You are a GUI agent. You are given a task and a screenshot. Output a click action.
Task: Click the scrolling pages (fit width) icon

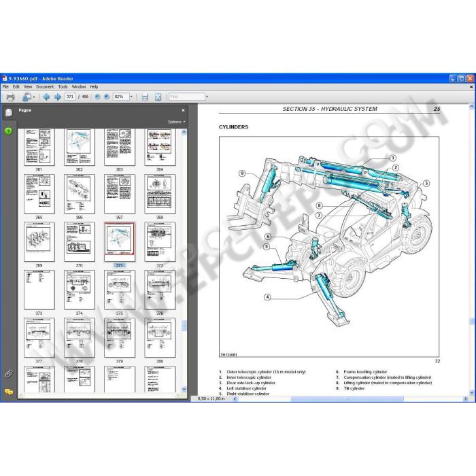coord(145,97)
